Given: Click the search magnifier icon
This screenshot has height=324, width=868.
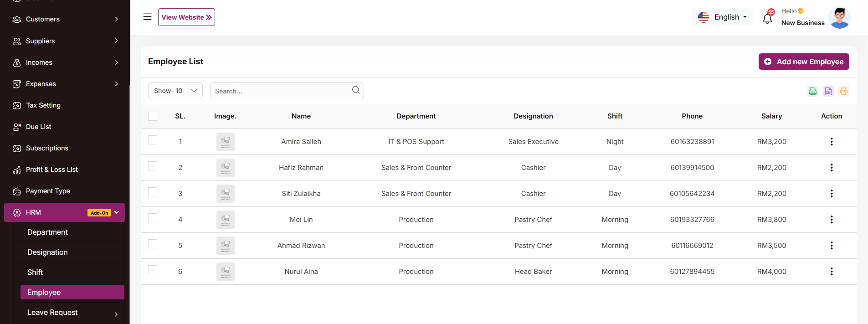Looking at the screenshot, I should pyautogui.click(x=355, y=90).
